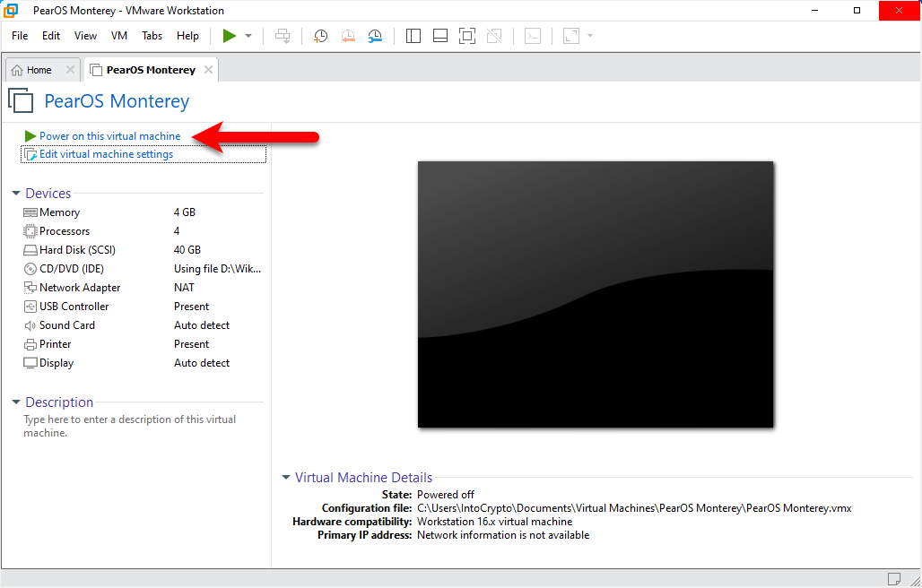Click the NAT network value
The image size is (922, 588).
(x=184, y=287)
